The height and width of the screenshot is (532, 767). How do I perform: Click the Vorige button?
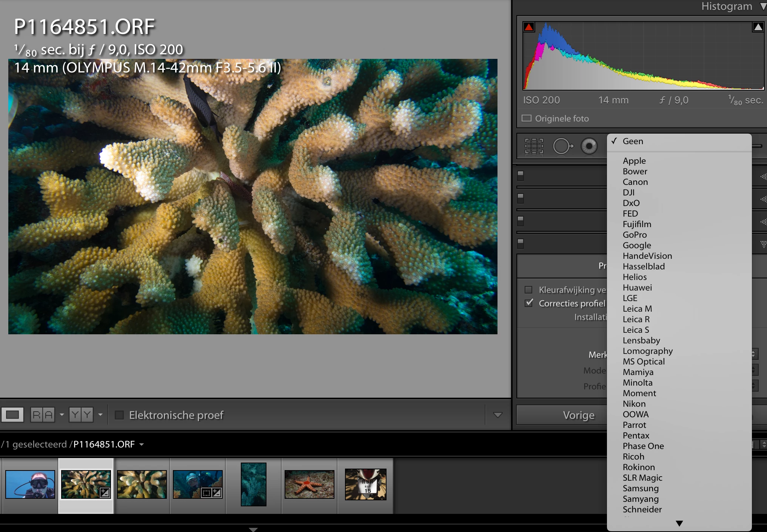578,415
